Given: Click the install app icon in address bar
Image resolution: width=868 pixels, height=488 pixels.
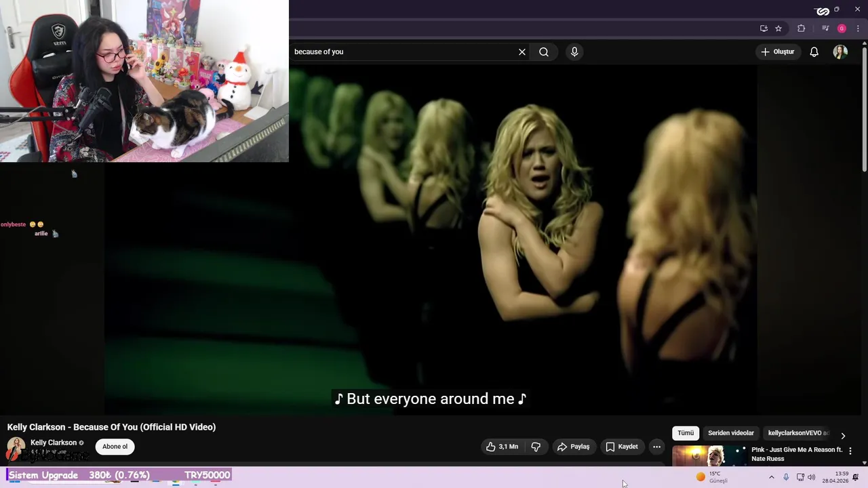Looking at the screenshot, I should (x=764, y=28).
